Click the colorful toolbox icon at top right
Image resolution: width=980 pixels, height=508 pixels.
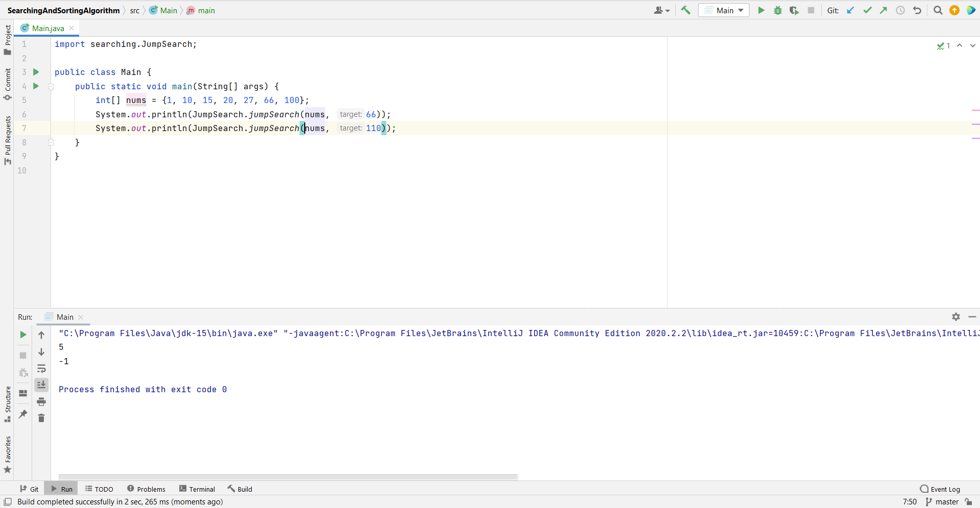(971, 10)
